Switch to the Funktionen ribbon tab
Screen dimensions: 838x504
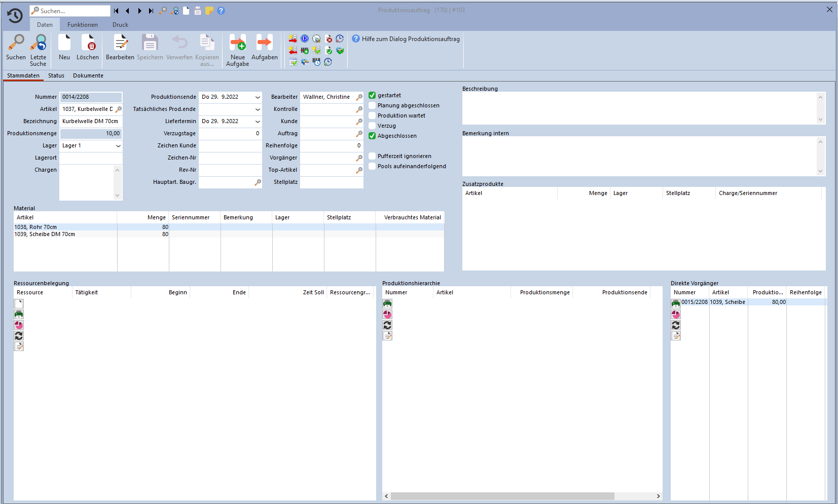click(x=82, y=25)
